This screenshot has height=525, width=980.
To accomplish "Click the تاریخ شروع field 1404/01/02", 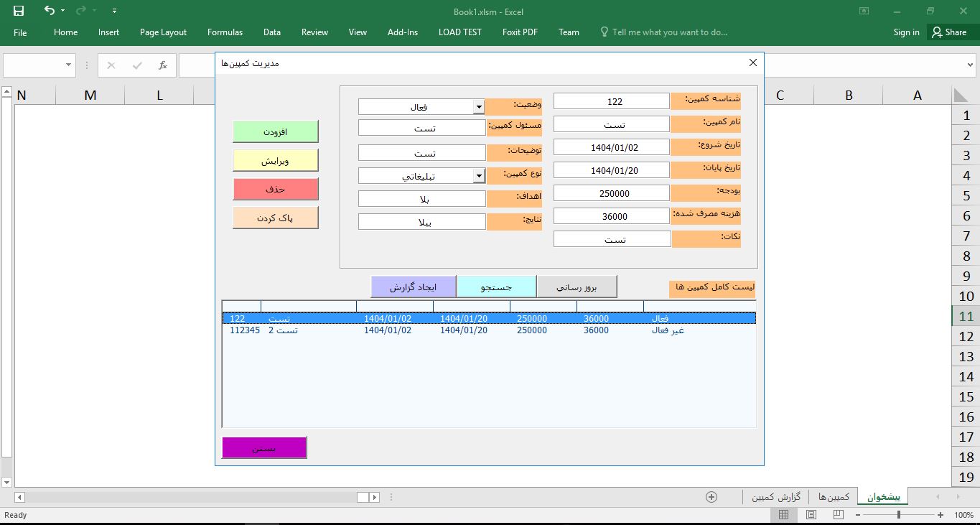I will coord(612,147).
